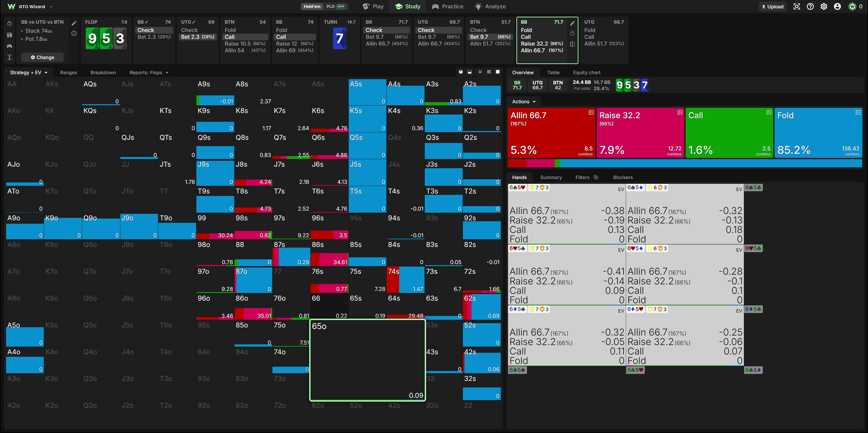Viewport: 868px width, 433px height.
Task: Click the info circle icon in scenario panel
Action: click(74, 33)
